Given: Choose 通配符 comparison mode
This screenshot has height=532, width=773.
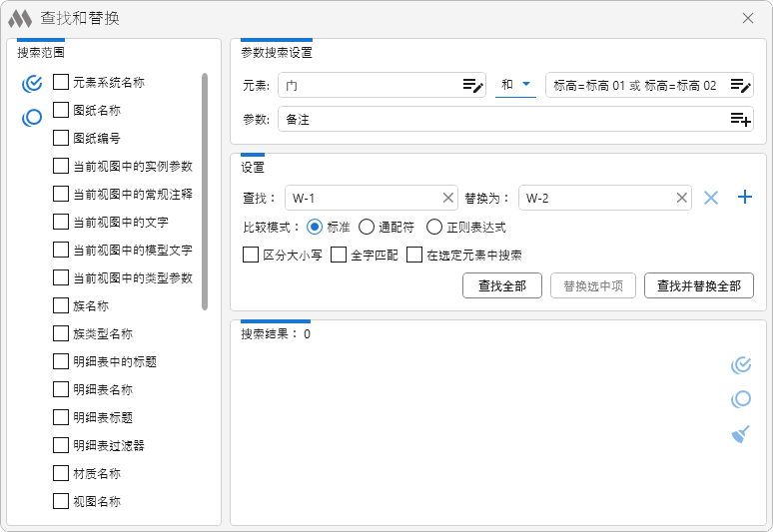Looking at the screenshot, I should point(367,227).
